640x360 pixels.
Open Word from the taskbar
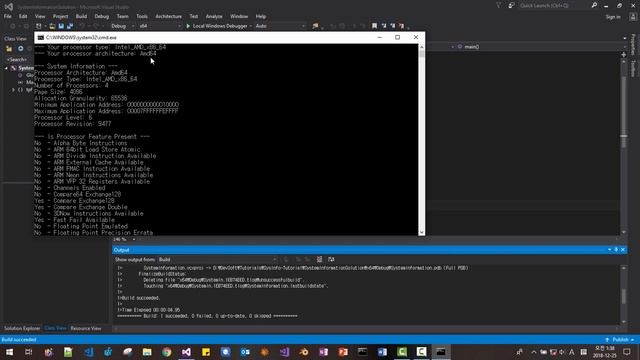(382, 352)
